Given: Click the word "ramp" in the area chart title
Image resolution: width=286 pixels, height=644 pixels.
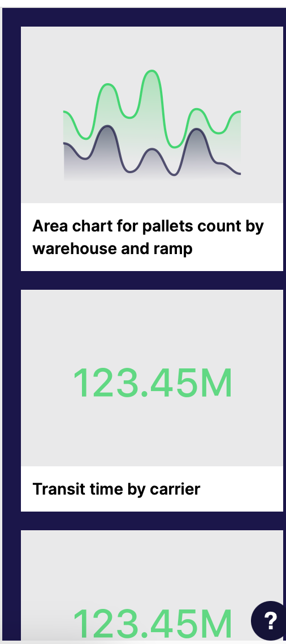Looking at the screenshot, I should [x=174, y=249].
